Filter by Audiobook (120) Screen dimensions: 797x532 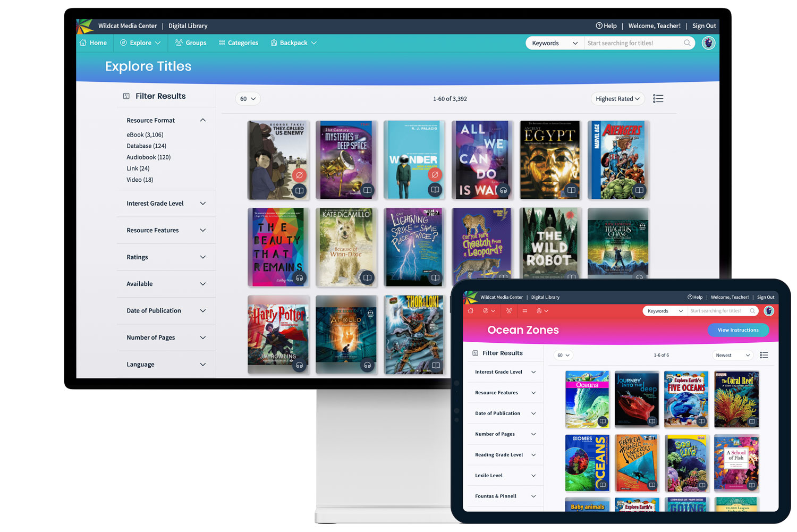coord(148,157)
